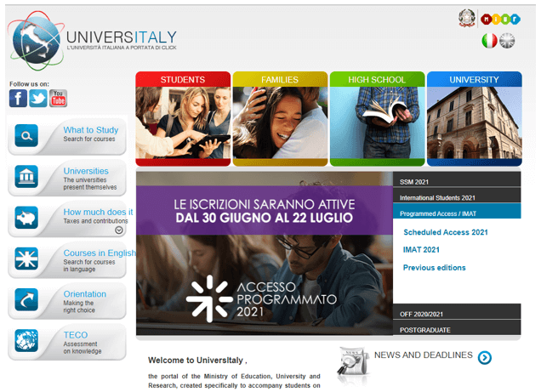Click "Search for courses" under What to Study

[89, 139]
